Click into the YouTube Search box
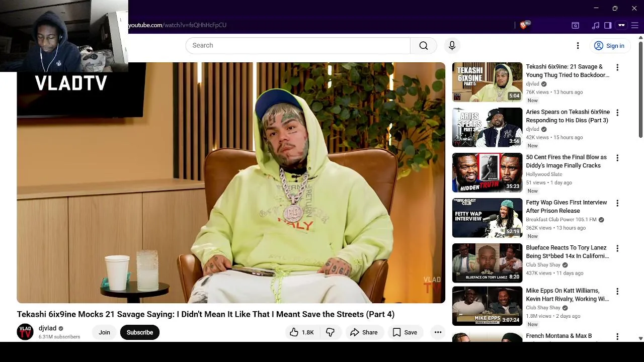The width and height of the screenshot is (644, 362). 298,45
